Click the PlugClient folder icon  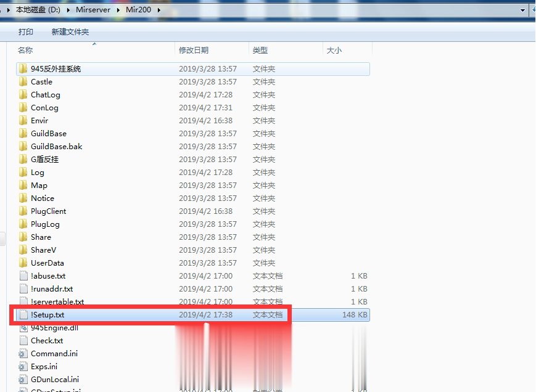tap(23, 211)
